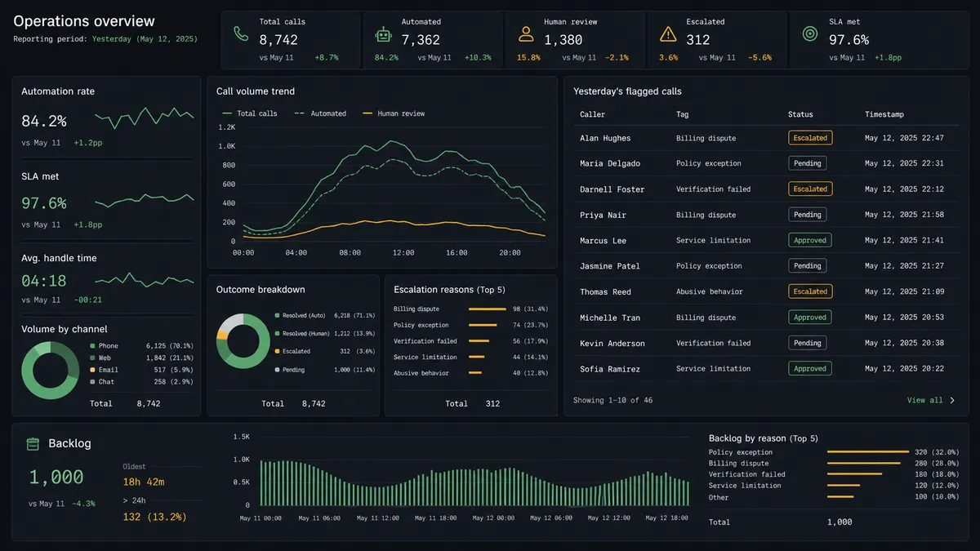Sort flagged calls by Tag column header
This screenshot has width=980, height=551.
[682, 114]
